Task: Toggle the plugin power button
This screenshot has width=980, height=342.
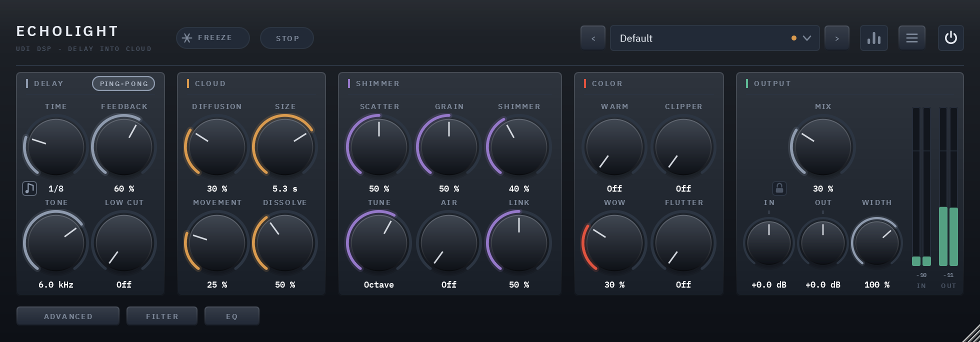Action: [x=951, y=38]
